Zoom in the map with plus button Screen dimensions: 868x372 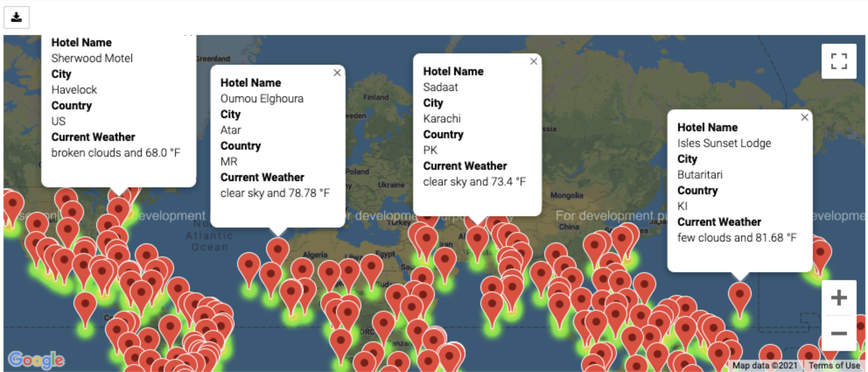tap(839, 298)
